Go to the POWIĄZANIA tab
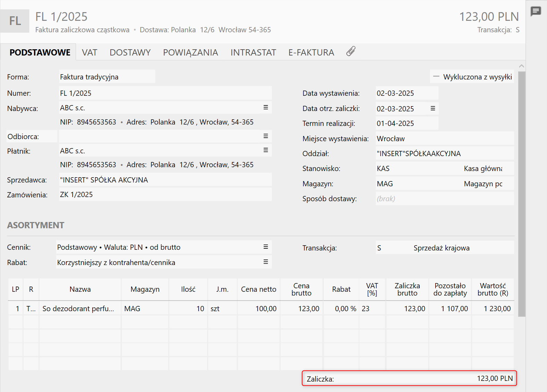Viewport: 547px width, 392px height. tap(191, 52)
